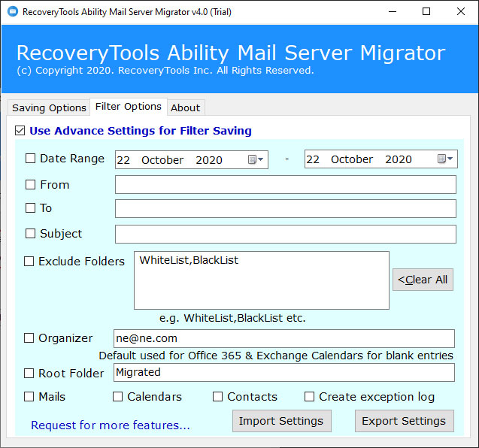
Task: Select the day 22 in start date
Action: pos(123,160)
